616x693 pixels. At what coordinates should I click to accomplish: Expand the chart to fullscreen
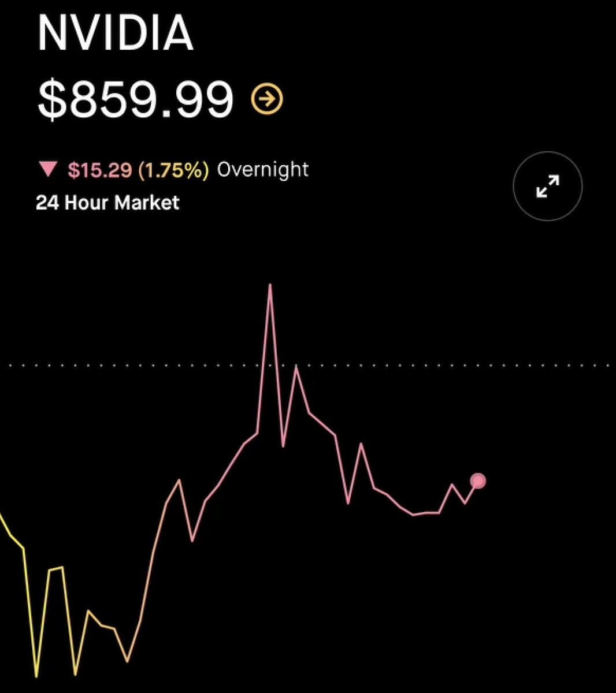coord(548,186)
